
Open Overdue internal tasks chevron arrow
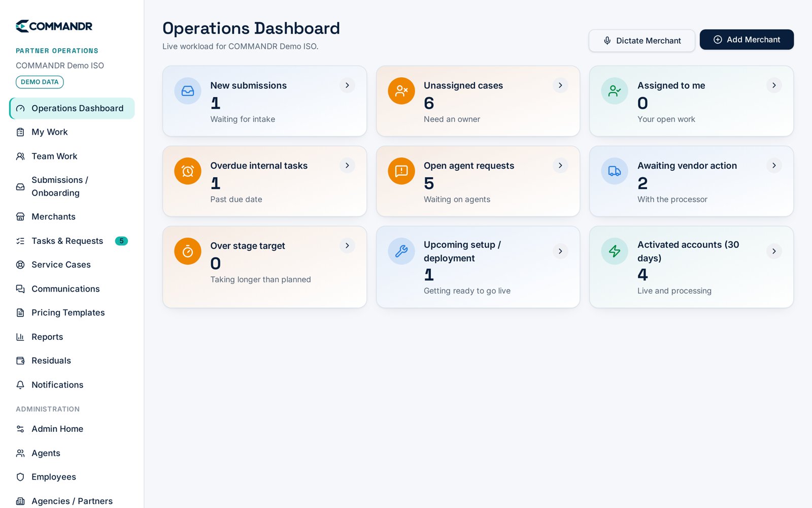pyautogui.click(x=347, y=166)
